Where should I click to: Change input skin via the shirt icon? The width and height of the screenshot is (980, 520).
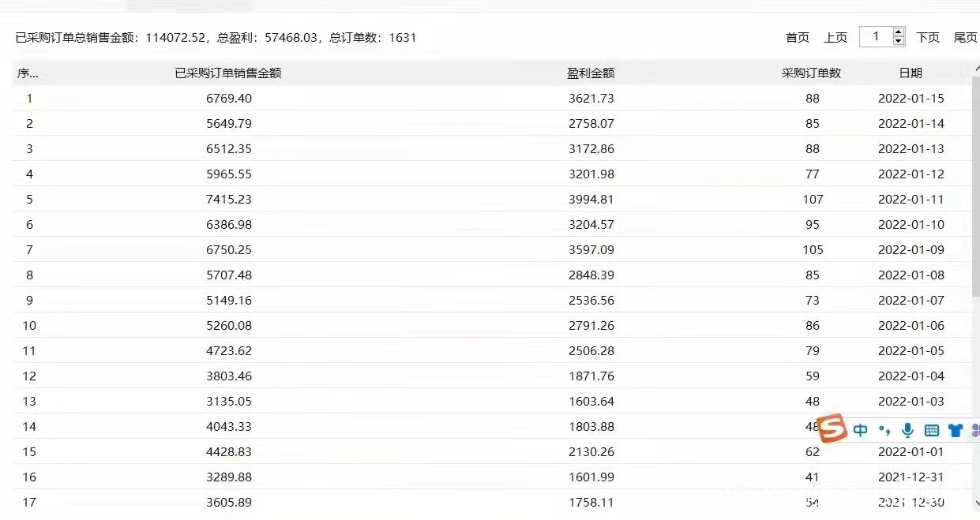pos(956,430)
